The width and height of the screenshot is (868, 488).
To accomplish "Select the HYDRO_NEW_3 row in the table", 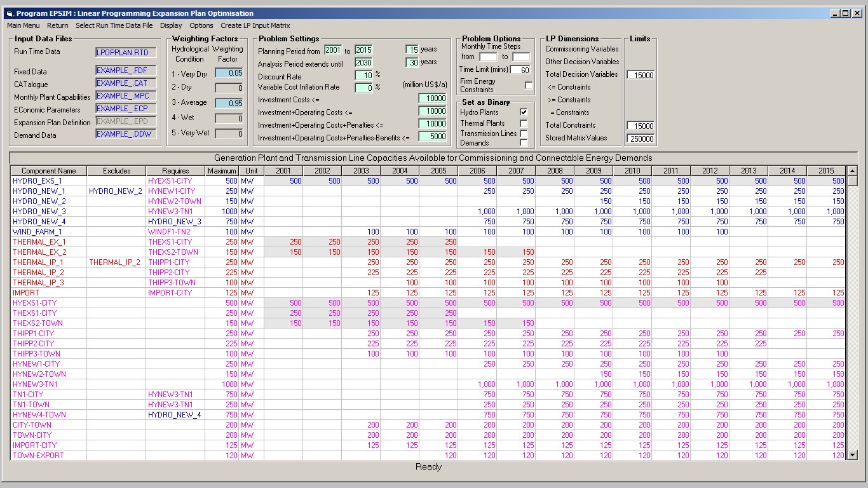I will [429, 212].
